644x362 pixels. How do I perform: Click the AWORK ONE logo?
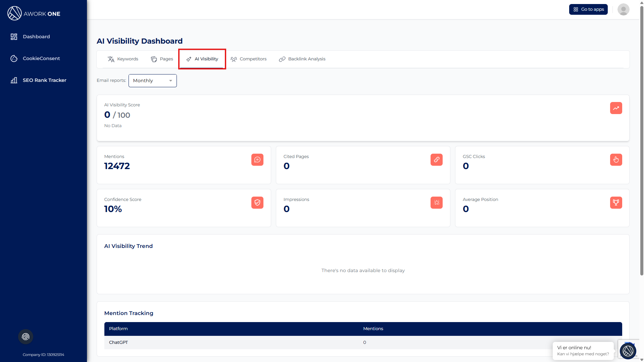(34, 13)
